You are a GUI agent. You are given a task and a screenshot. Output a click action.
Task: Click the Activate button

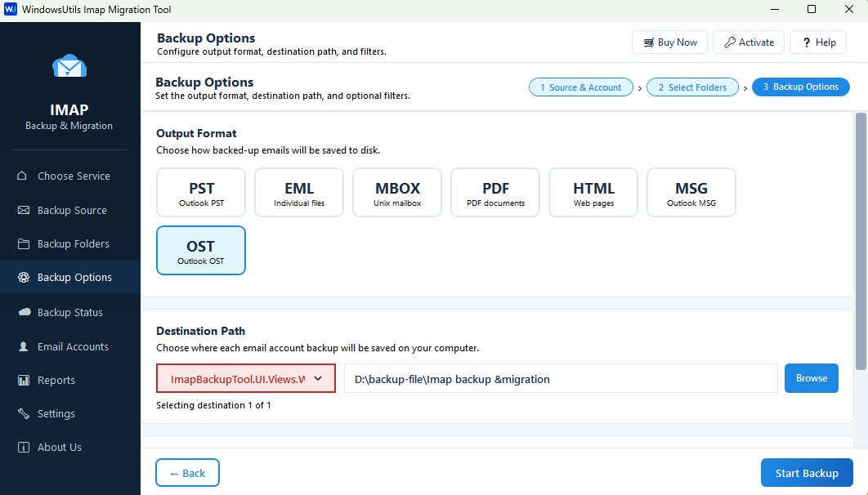coord(749,42)
